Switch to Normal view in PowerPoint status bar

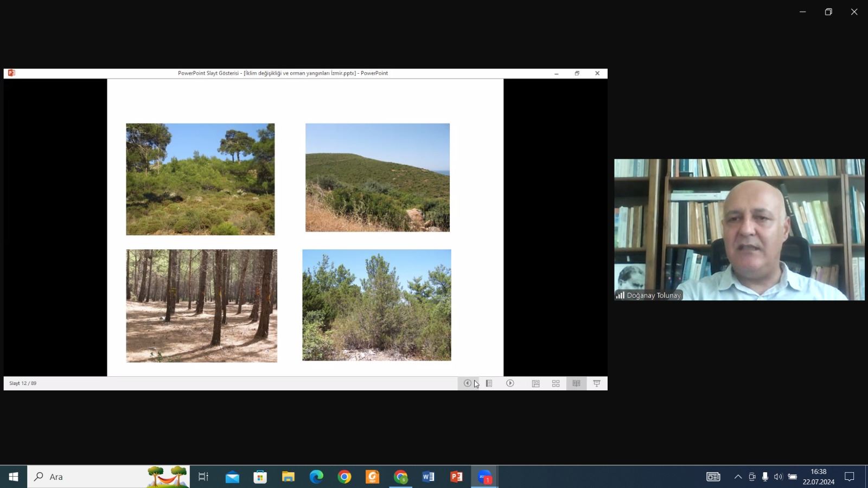tap(535, 383)
